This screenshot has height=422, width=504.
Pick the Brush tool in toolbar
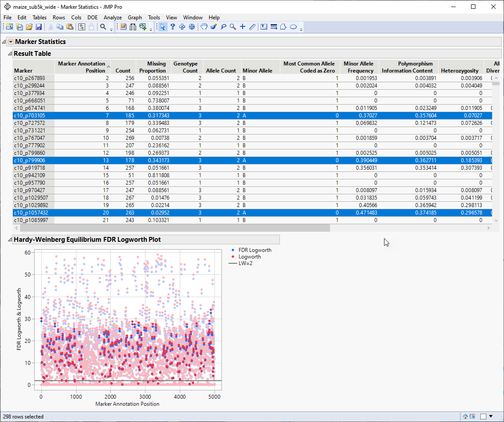pyautogui.click(x=214, y=27)
